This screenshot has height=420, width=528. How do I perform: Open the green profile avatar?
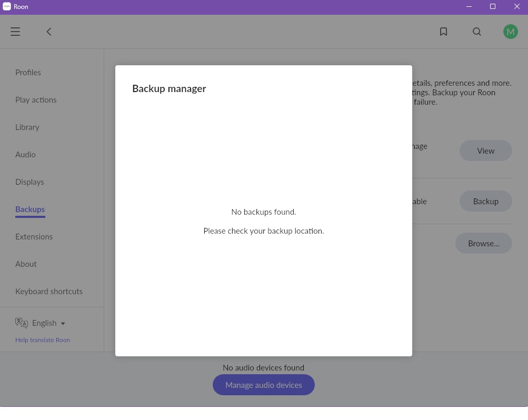click(x=510, y=32)
